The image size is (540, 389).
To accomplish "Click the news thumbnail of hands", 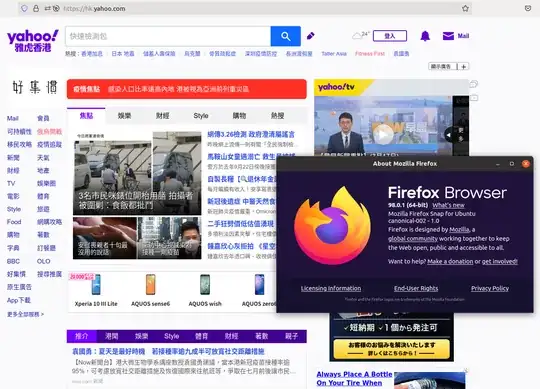I will click(105, 238).
